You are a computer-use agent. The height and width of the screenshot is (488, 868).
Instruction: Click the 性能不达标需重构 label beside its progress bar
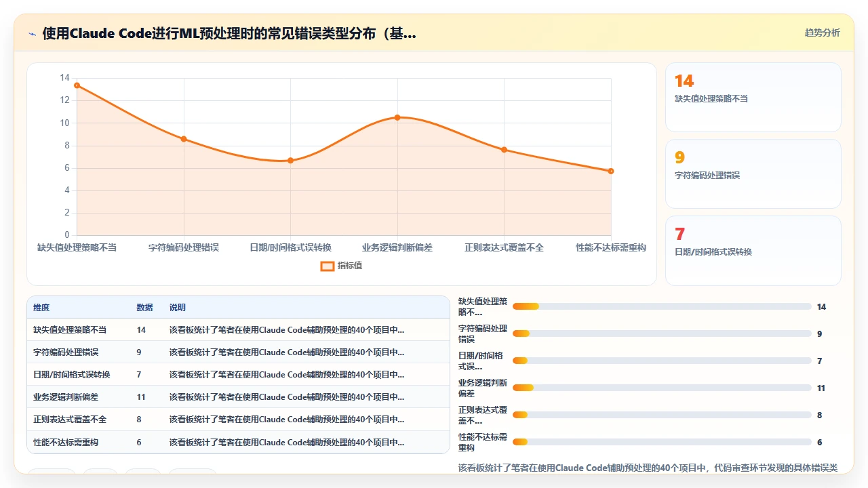tap(483, 442)
